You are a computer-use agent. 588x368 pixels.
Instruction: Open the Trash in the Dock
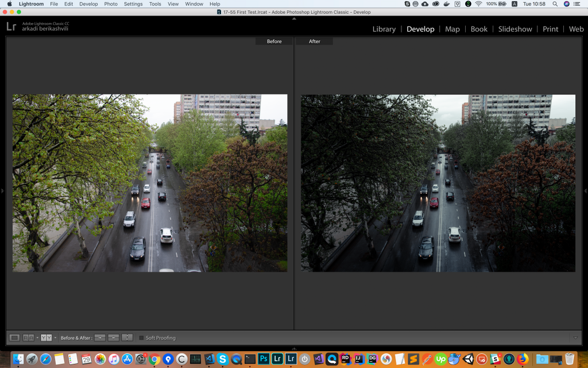point(570,359)
